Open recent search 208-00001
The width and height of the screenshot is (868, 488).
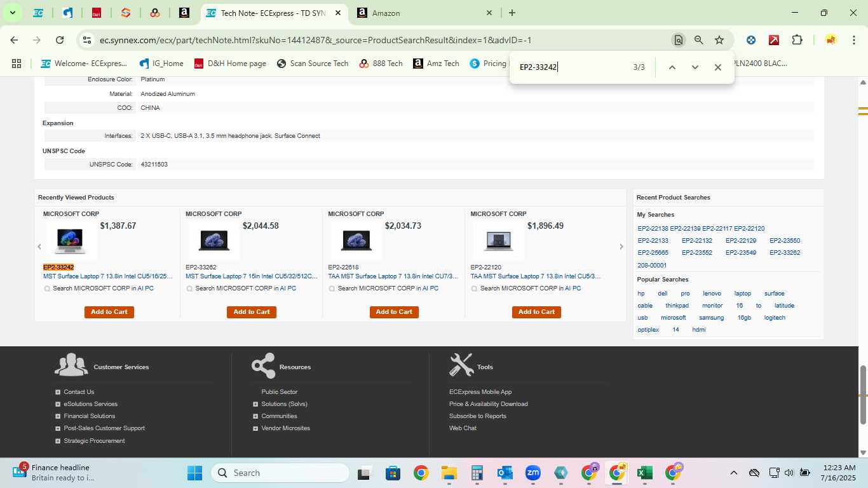pos(652,266)
